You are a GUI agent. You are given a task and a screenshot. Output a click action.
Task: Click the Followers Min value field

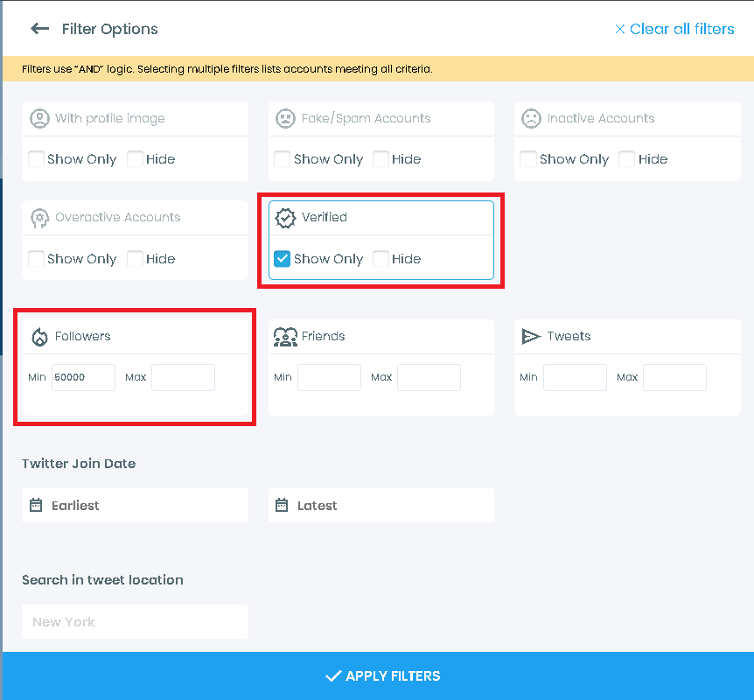pyautogui.click(x=83, y=377)
